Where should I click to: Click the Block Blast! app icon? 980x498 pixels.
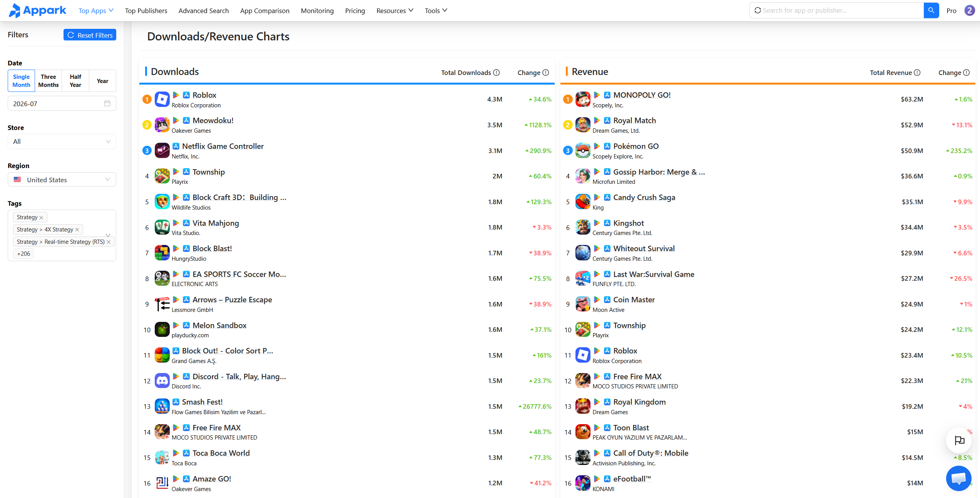point(162,253)
